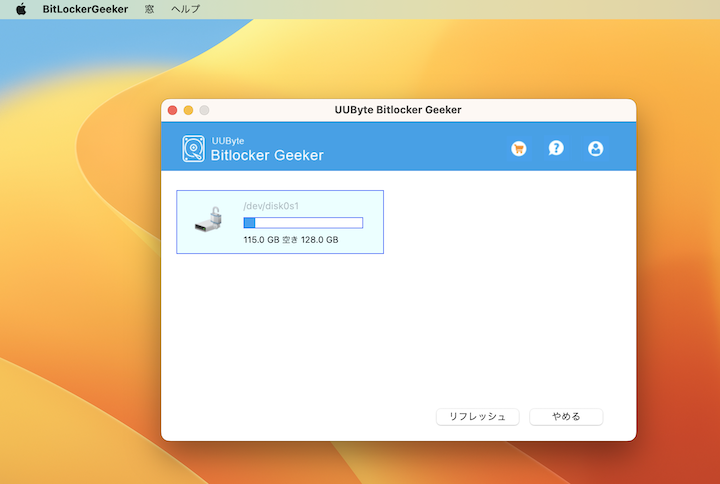Image resolution: width=720 pixels, height=484 pixels.
Task: Open the Apple menu
Action: pyautogui.click(x=21, y=9)
